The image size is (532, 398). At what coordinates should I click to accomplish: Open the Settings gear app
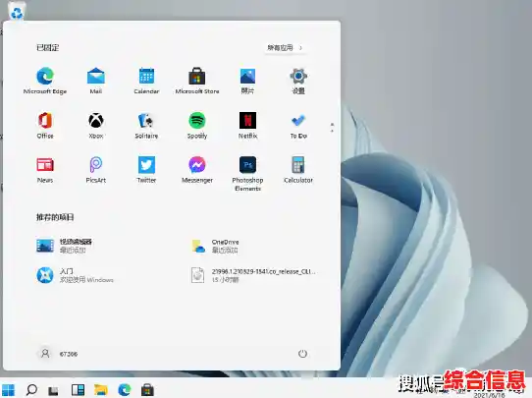coord(298,81)
